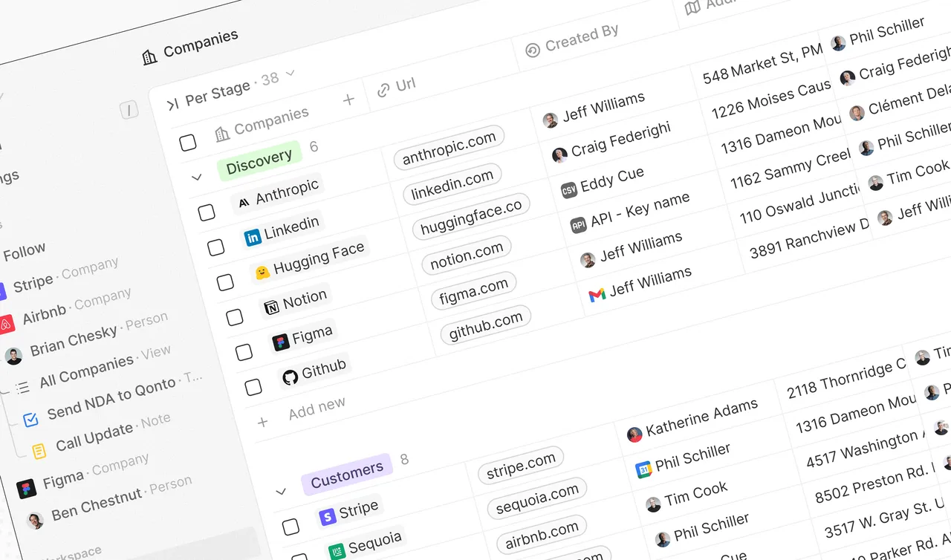The width and height of the screenshot is (951, 560).
Task: Click the Linkedin logo in the Discovery group
Action: coord(253,237)
